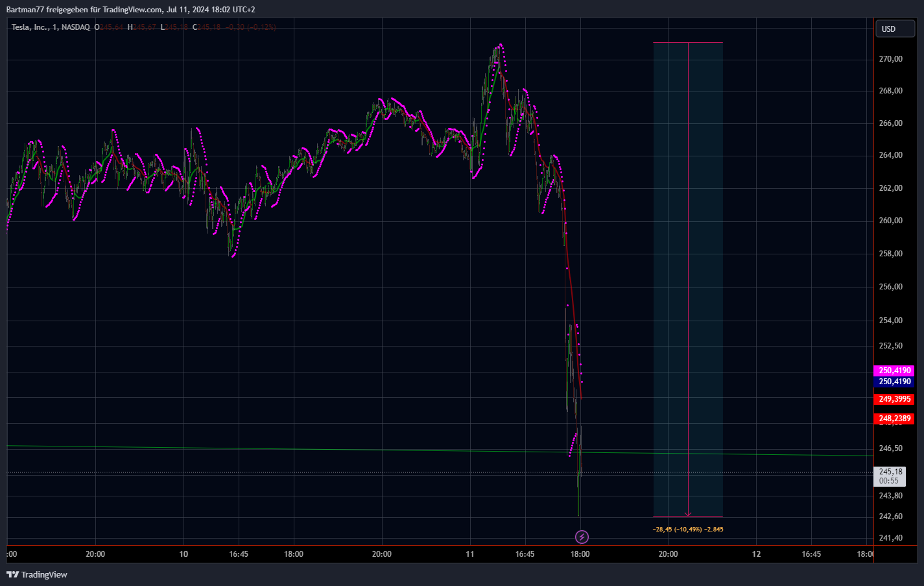Click the change value −0,30 (−0,12%)
This screenshot has width=924, height=586.
pyautogui.click(x=251, y=27)
